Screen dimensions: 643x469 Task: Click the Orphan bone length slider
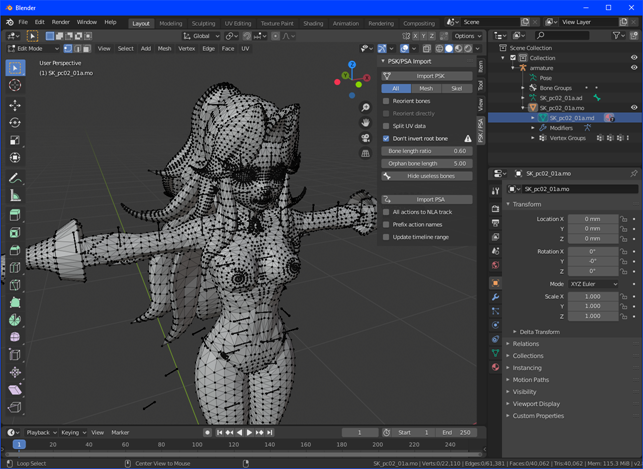427,164
